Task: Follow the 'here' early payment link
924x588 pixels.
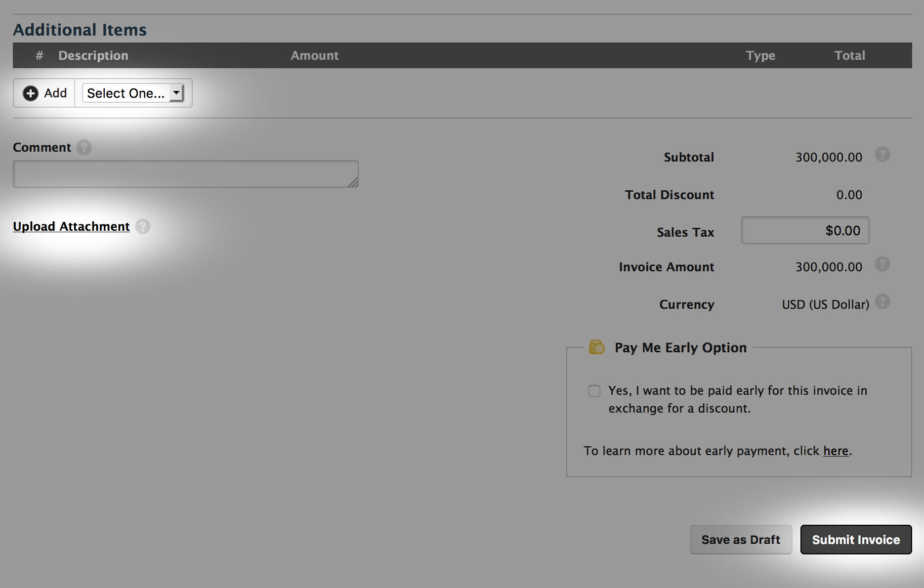Action: (x=836, y=451)
